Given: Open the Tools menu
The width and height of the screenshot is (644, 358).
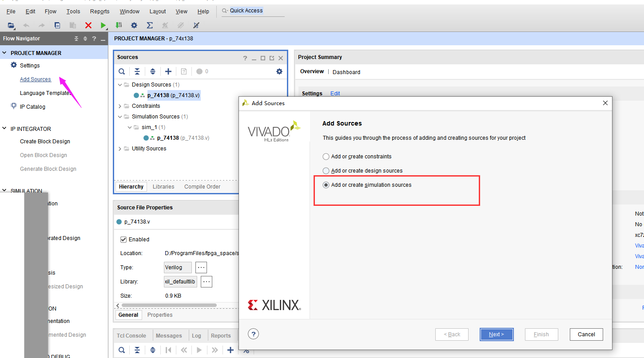Looking at the screenshot, I should (73, 12).
